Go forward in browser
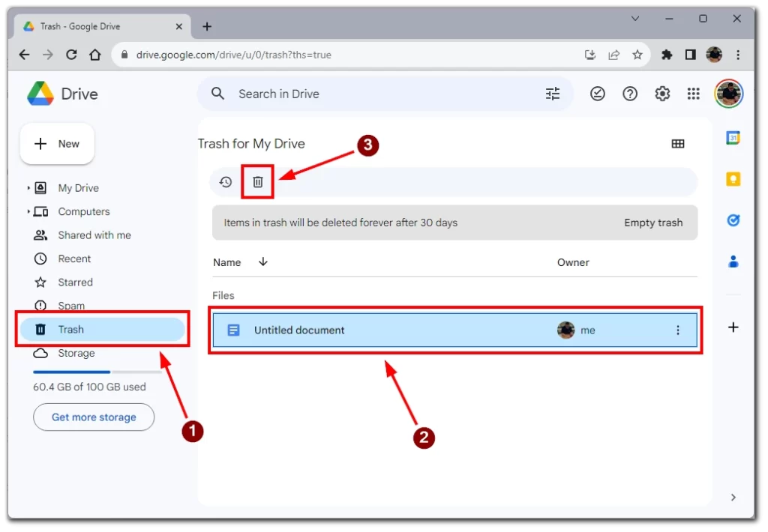 click(x=47, y=55)
